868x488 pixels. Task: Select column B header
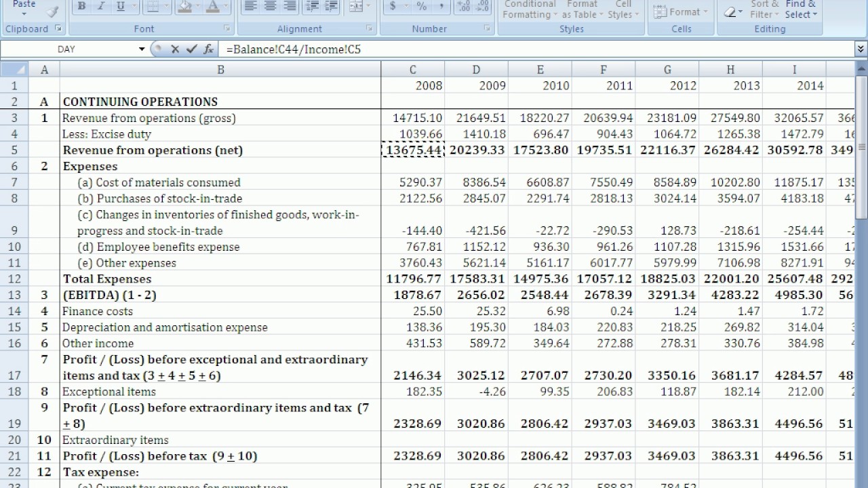pos(220,69)
